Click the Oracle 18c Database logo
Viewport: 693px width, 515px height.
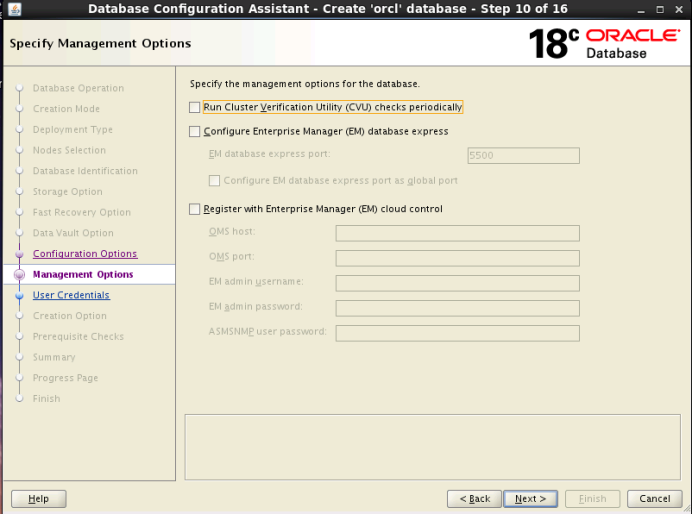click(604, 44)
